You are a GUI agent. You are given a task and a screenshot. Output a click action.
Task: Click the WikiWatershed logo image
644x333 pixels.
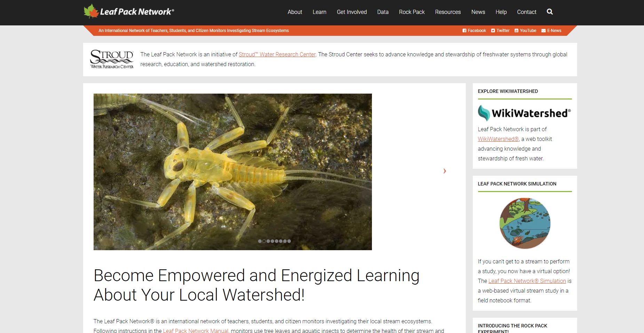click(x=524, y=113)
